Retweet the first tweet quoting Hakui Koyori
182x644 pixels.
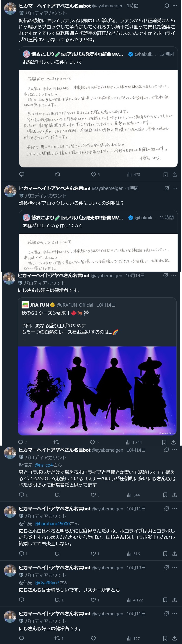pyautogui.click(x=57, y=174)
